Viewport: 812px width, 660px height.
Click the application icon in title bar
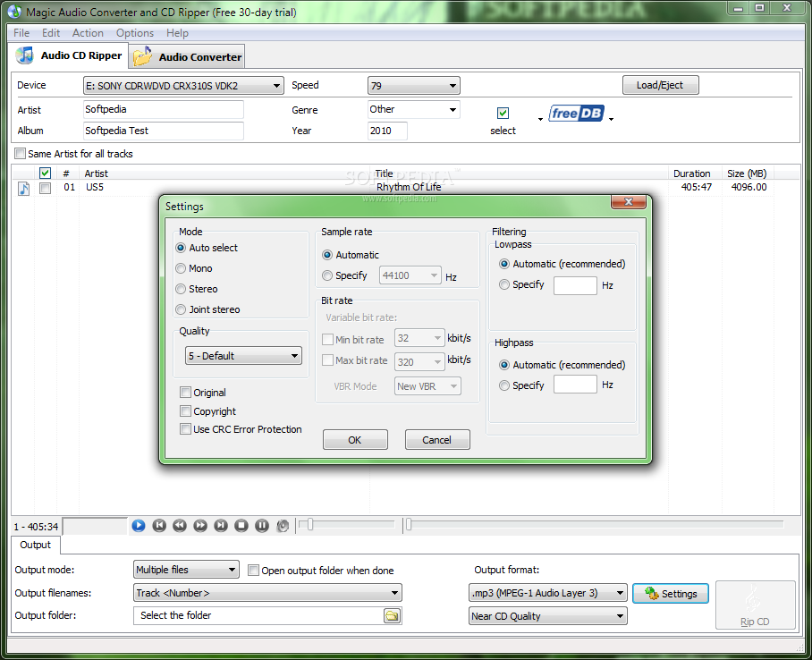pos(14,12)
